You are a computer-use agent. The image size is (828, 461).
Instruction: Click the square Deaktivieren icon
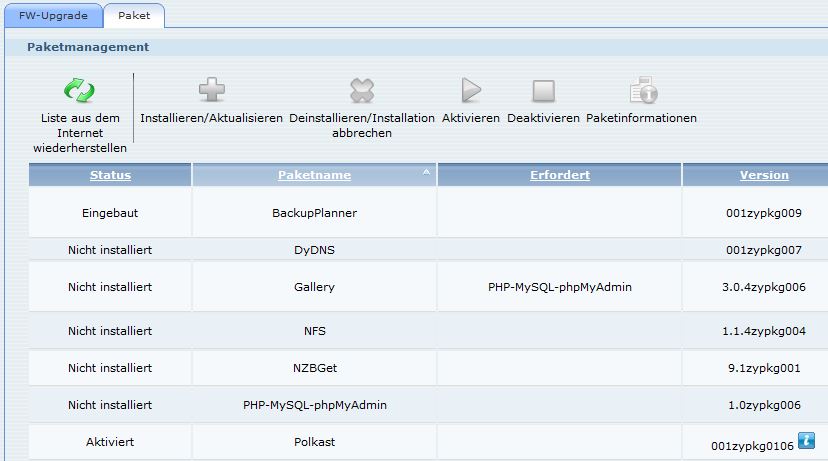pos(543,91)
